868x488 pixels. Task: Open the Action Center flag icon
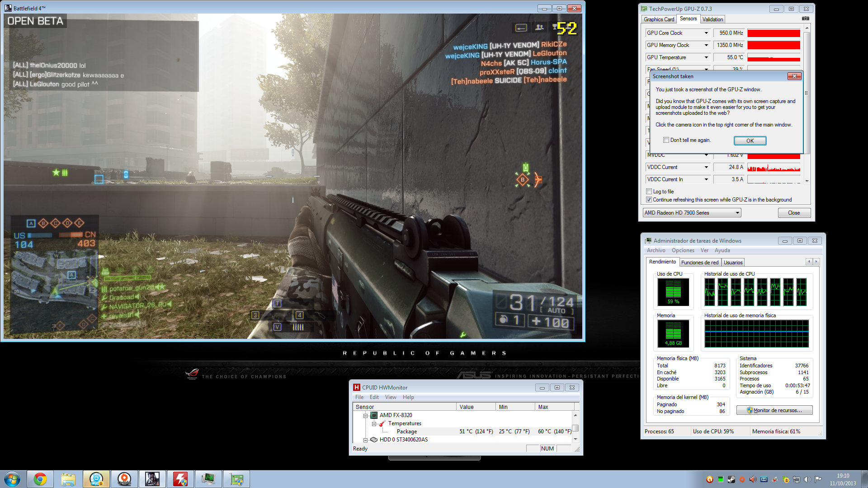click(x=818, y=479)
